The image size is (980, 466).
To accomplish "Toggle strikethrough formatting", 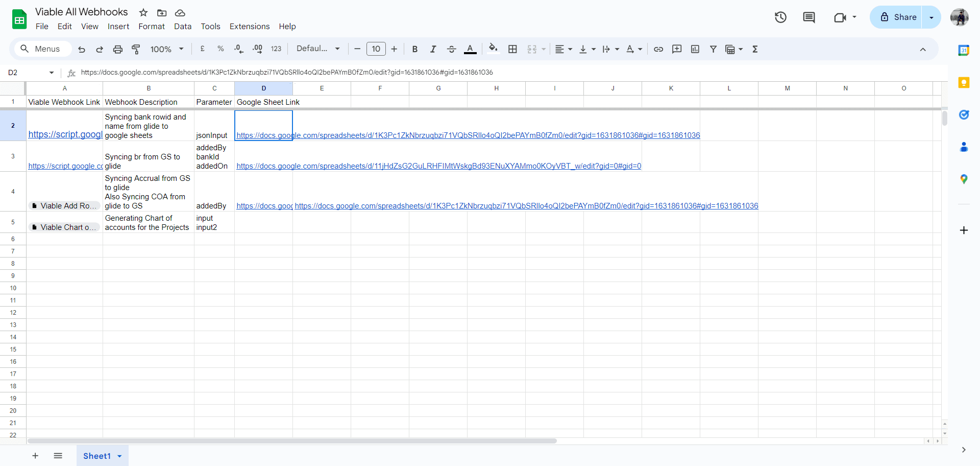I will 451,49.
